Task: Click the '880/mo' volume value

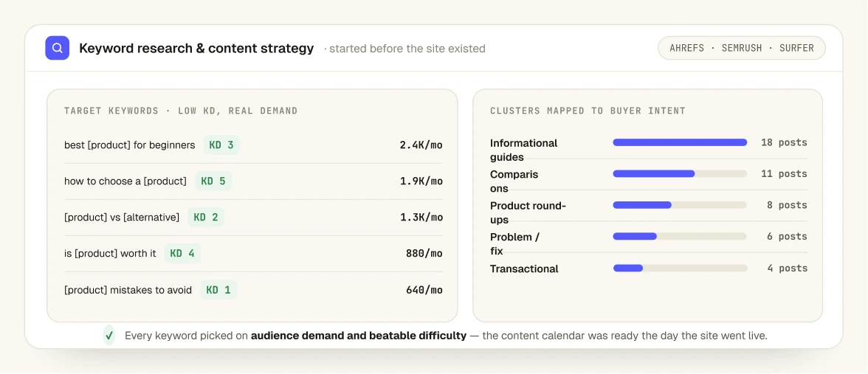Action: (x=424, y=254)
